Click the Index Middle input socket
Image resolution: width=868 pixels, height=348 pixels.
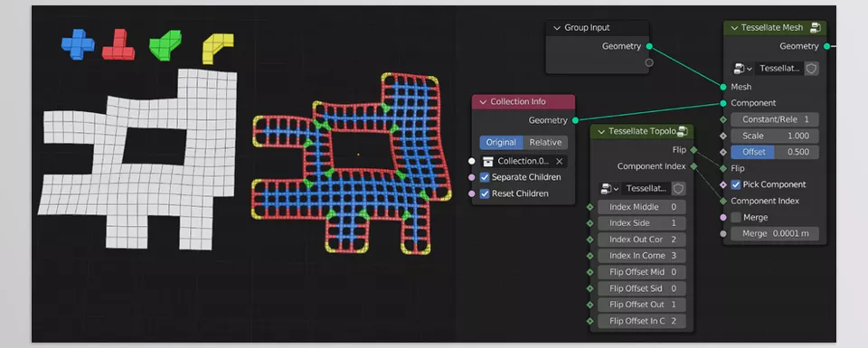point(590,207)
